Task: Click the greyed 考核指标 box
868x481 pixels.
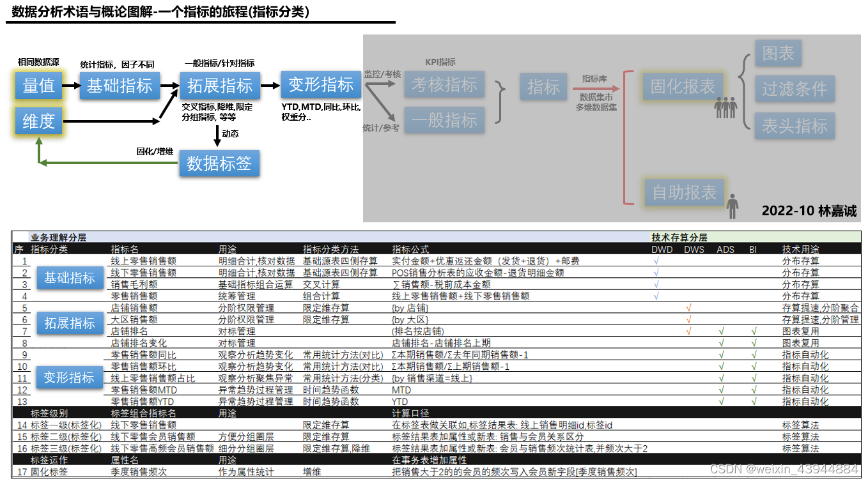Action: [x=444, y=84]
